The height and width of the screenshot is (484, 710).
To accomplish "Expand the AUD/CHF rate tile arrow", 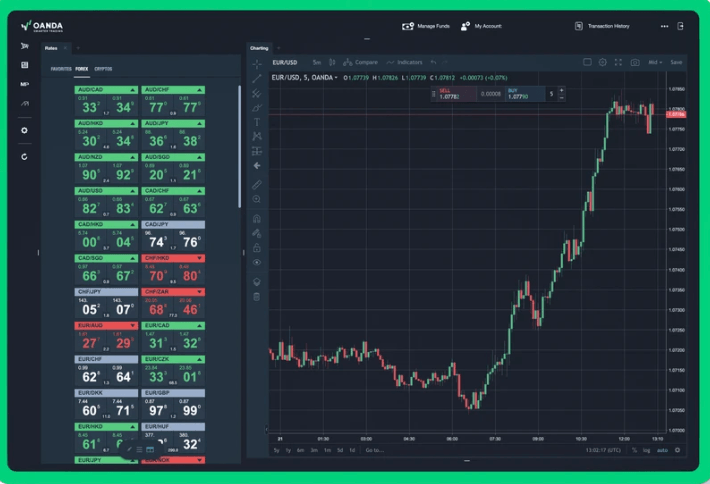I will pos(199,90).
